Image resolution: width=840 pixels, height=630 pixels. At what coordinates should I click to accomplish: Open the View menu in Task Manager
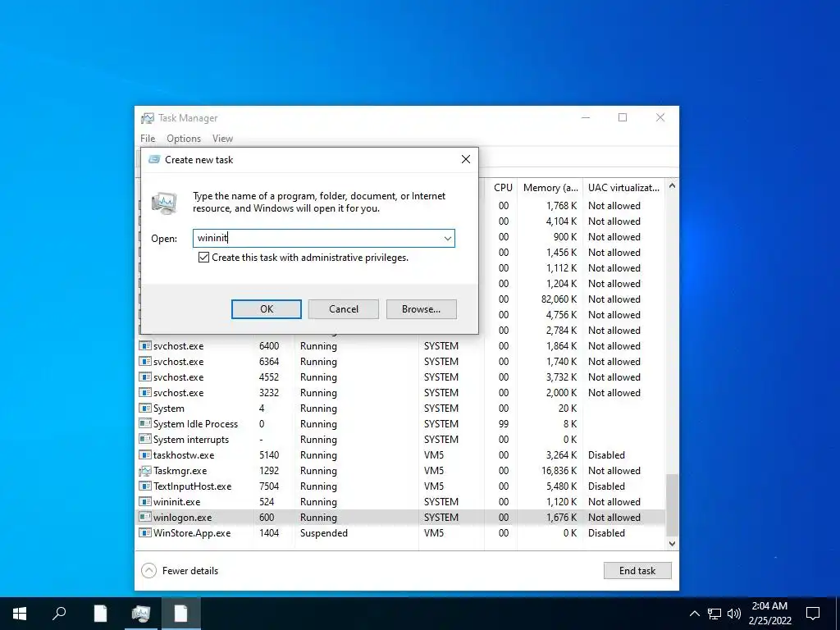coord(222,138)
